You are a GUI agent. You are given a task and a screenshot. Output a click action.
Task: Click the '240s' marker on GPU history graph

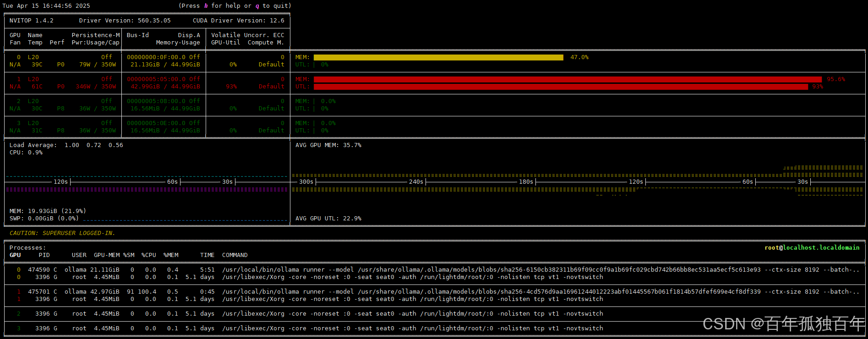point(416,182)
